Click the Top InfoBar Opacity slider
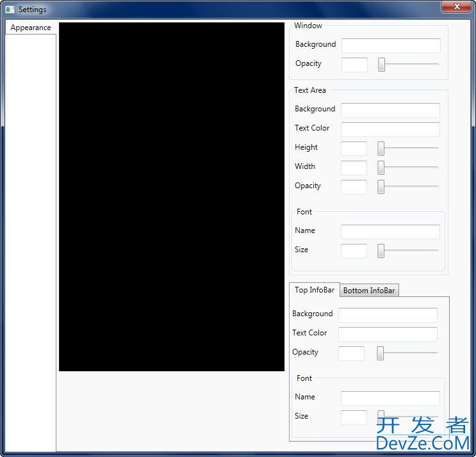Screen dimensions: 476x457 (407, 353)
